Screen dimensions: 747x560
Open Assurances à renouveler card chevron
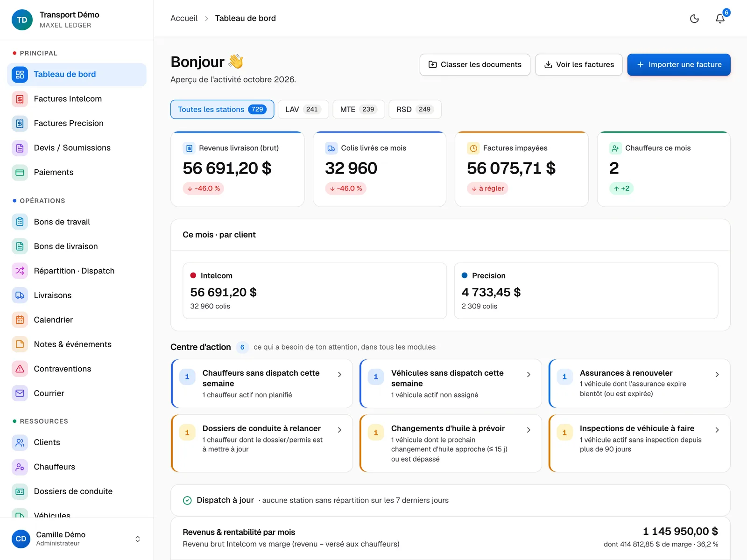tap(717, 374)
